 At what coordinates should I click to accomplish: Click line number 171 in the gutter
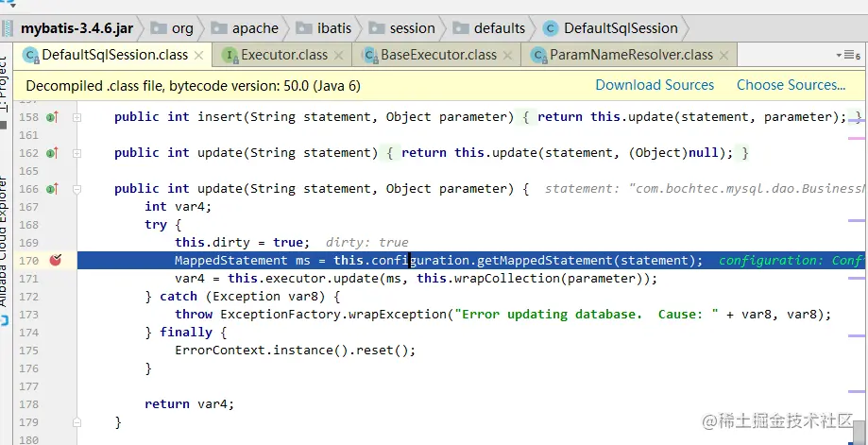28,279
